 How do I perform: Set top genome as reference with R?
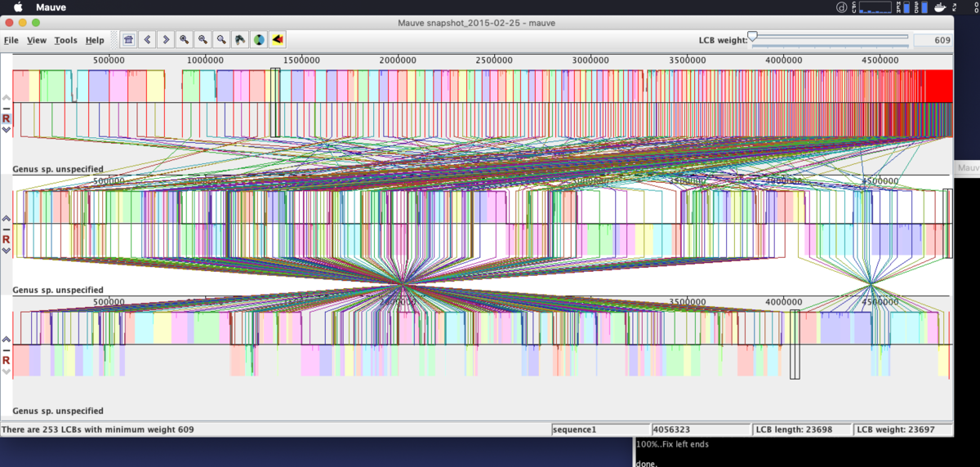click(x=7, y=118)
